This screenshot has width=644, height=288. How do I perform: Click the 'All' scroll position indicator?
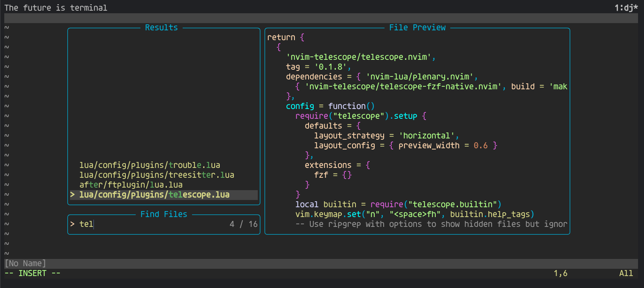coord(626,273)
